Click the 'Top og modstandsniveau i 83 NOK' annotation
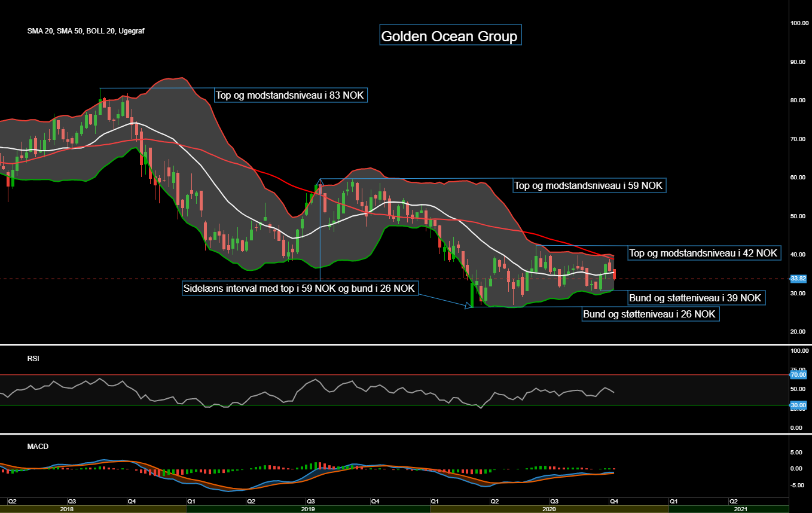Viewport: 812px width, 513px height. click(x=291, y=95)
